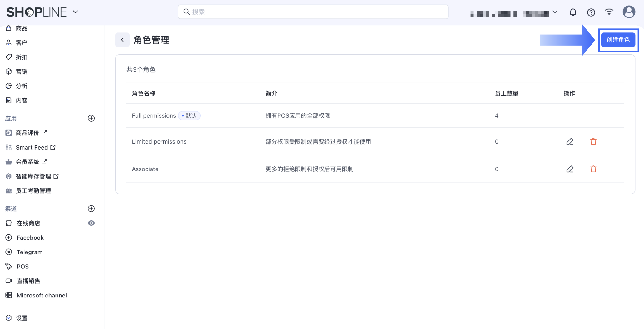Open the user account avatar
Image resolution: width=644 pixels, height=329 pixels.
629,12
